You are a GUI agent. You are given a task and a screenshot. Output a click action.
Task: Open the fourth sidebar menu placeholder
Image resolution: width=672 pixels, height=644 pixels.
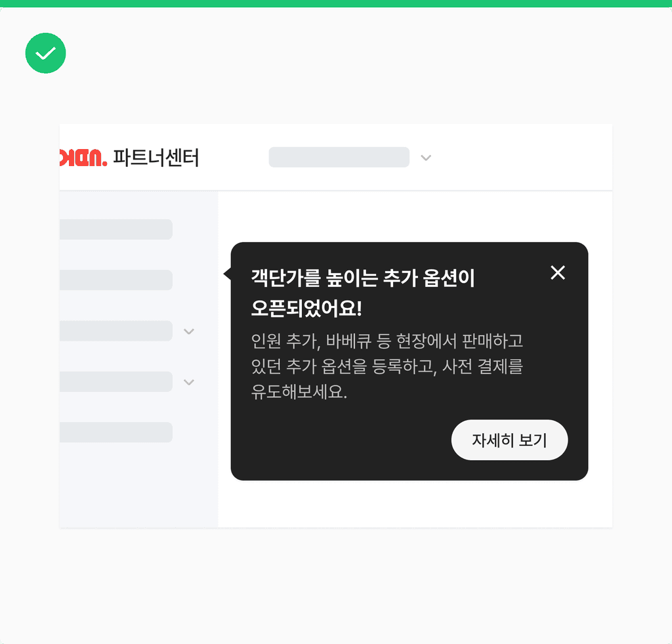(116, 381)
